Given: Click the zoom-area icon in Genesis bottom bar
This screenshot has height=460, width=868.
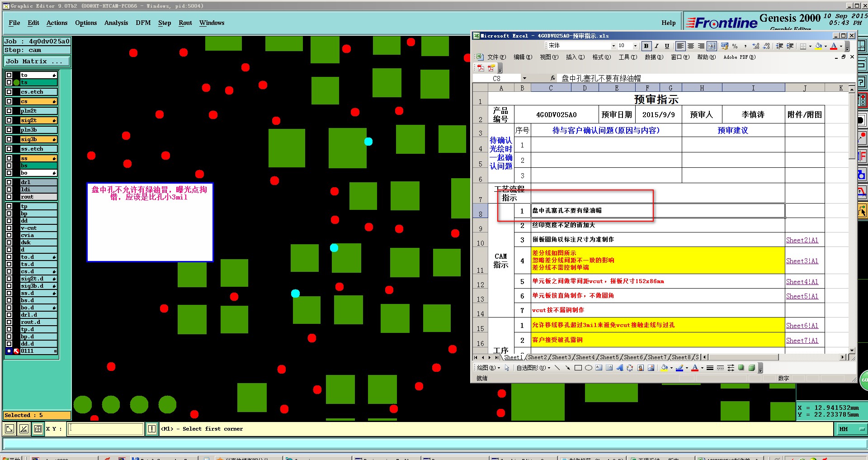Looking at the screenshot, I should [x=9, y=429].
